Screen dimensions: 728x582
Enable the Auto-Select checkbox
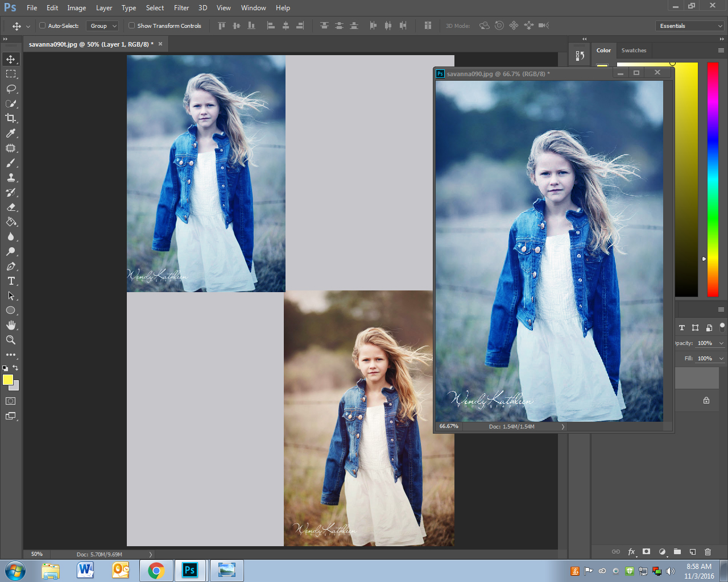pyautogui.click(x=42, y=26)
